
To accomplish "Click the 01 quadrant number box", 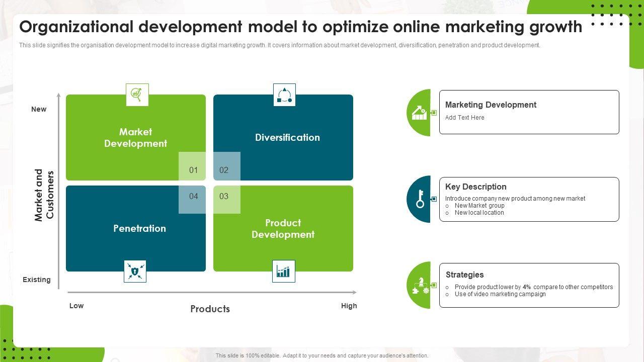I will (x=193, y=170).
